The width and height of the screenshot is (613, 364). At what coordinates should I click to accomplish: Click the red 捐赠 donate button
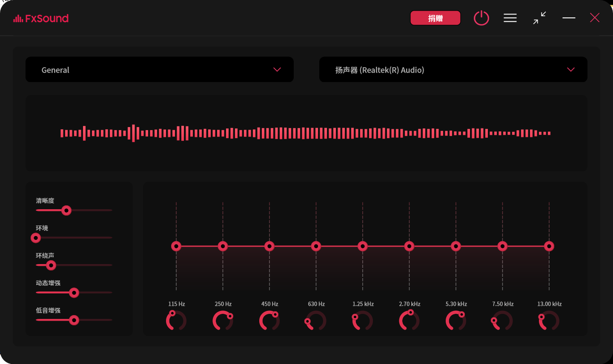tap(435, 18)
